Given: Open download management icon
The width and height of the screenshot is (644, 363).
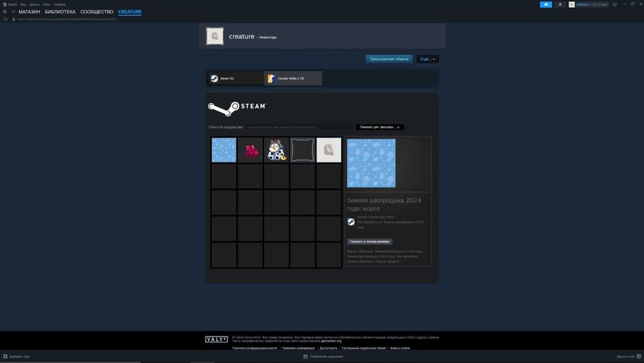Looking at the screenshot, I should 305,357.
